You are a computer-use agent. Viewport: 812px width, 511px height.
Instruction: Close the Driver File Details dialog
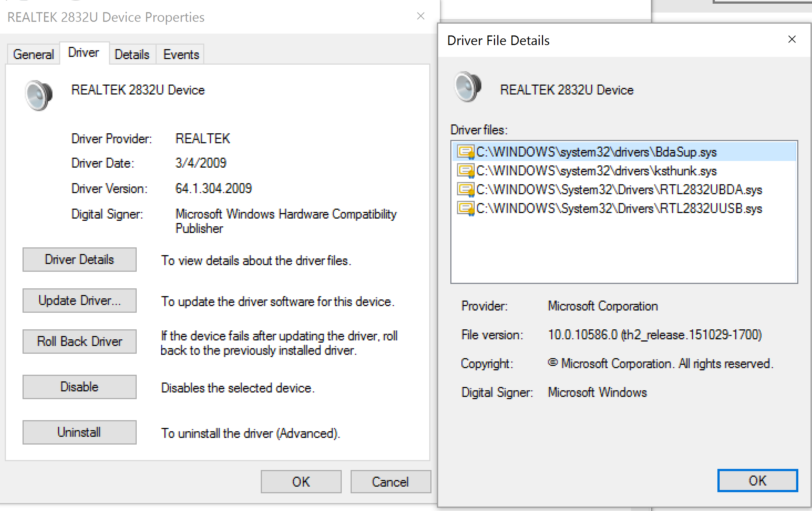[792, 40]
